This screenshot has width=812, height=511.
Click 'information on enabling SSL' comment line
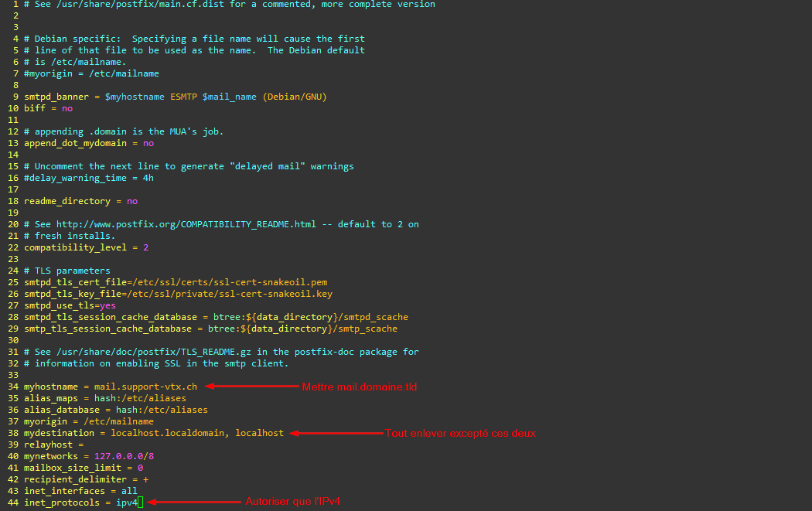156,363
